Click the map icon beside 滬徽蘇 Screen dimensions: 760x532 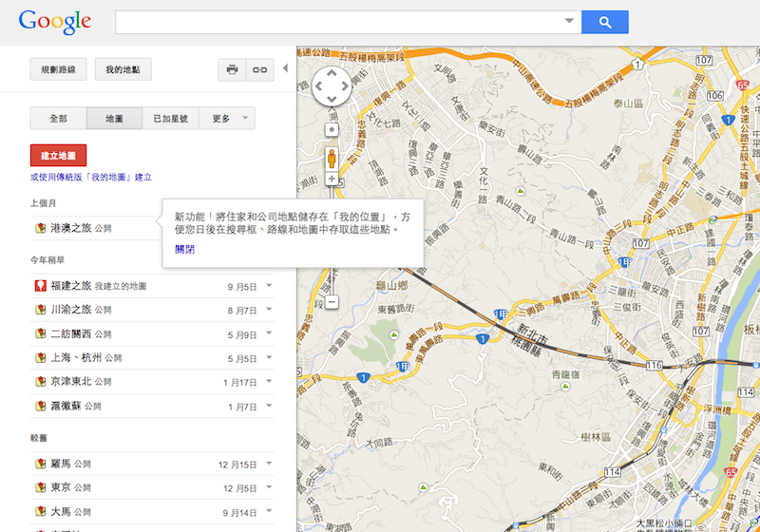pos(41,406)
